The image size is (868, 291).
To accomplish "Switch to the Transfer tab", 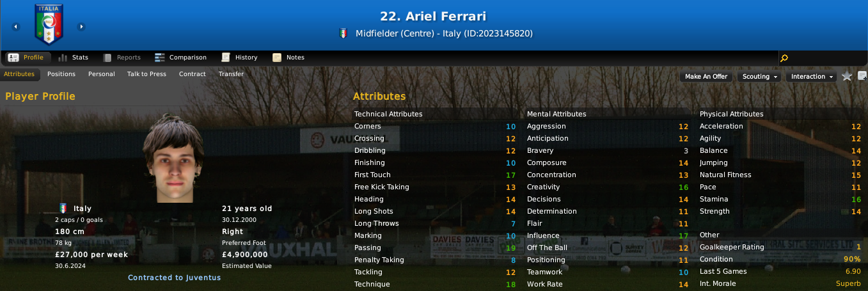I will [231, 74].
